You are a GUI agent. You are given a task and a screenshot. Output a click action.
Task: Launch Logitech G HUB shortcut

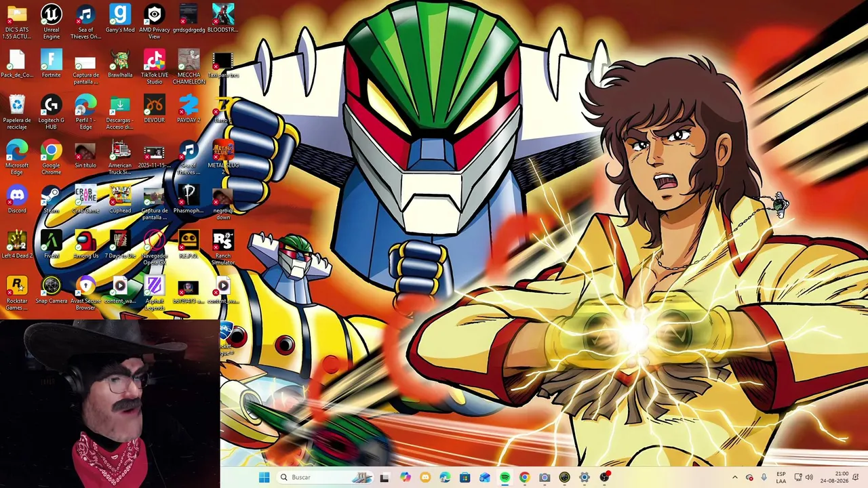tap(51, 112)
